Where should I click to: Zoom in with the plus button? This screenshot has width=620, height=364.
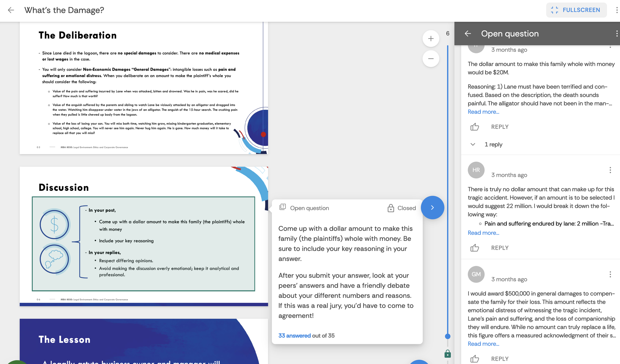[431, 39]
